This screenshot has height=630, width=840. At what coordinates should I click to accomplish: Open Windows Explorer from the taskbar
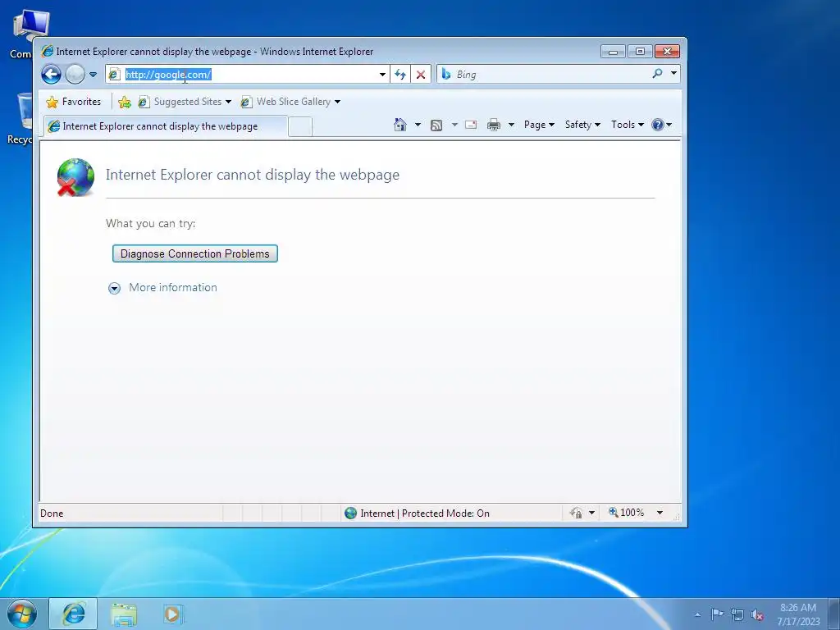pyautogui.click(x=124, y=614)
